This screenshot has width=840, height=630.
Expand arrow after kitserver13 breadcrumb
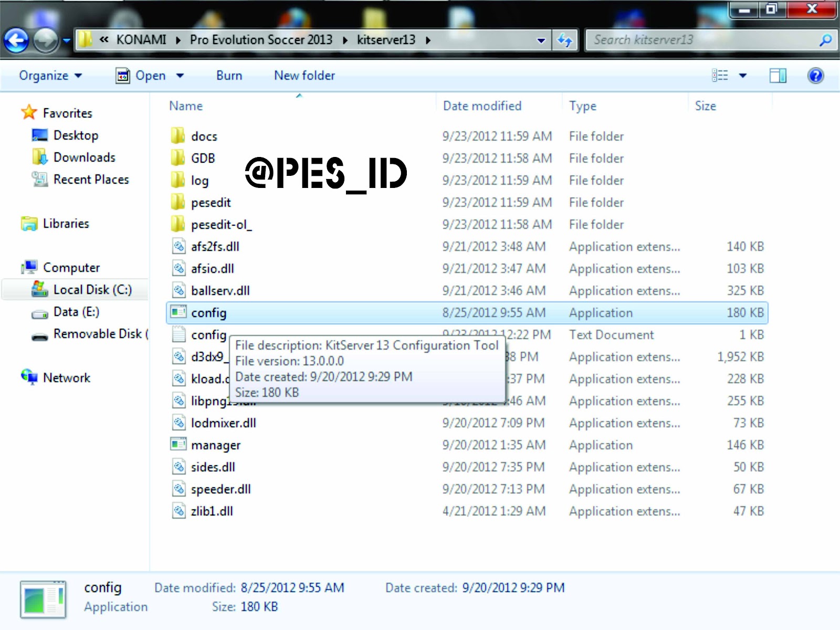click(x=428, y=40)
